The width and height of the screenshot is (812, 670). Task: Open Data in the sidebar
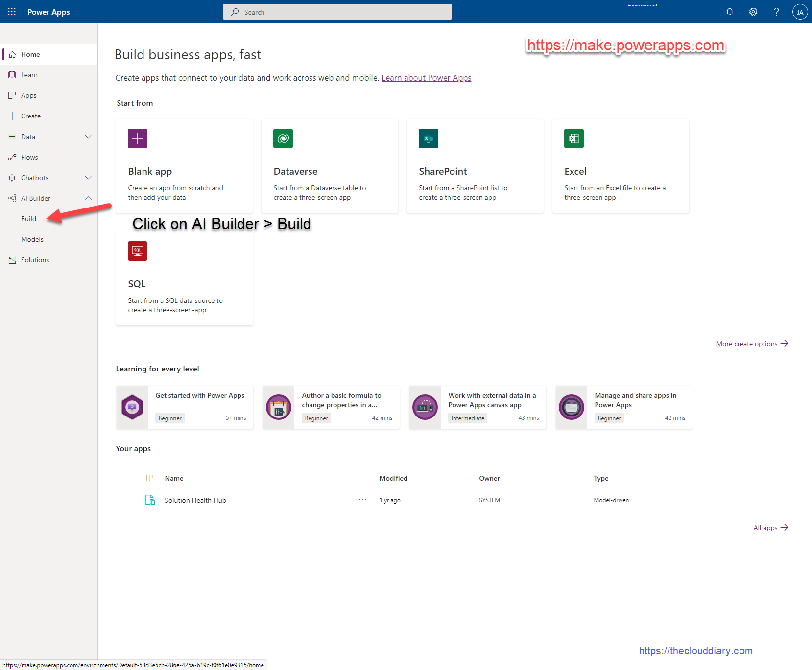(x=28, y=137)
